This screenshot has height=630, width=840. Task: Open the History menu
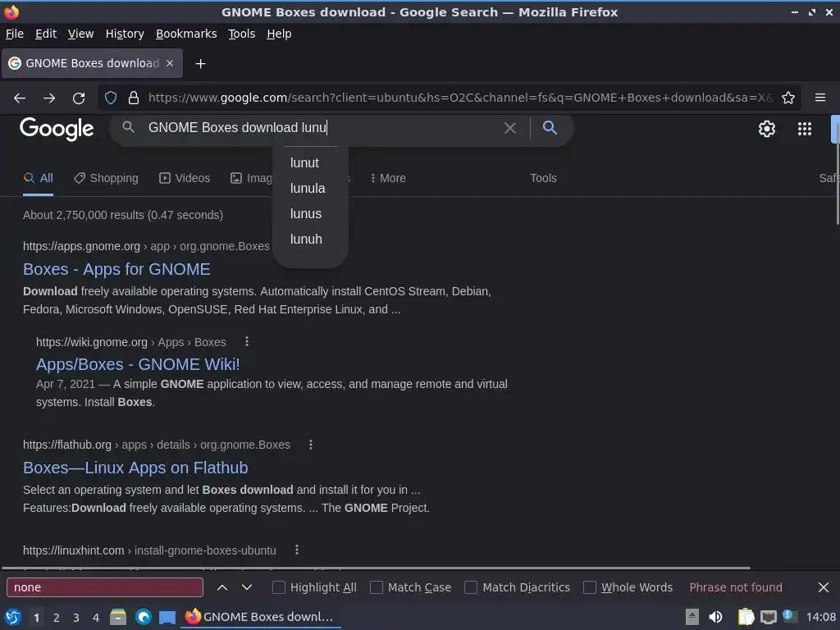point(125,34)
